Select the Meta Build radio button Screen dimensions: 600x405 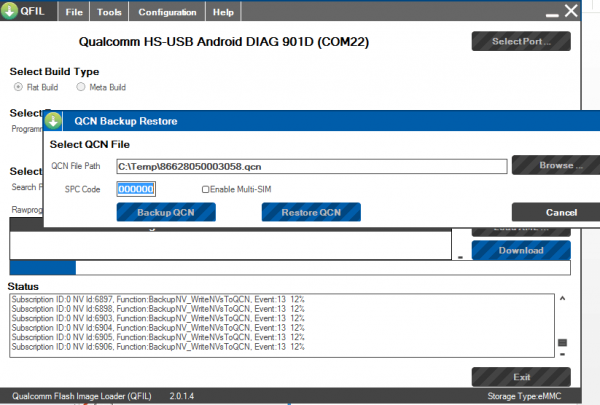tap(81, 87)
